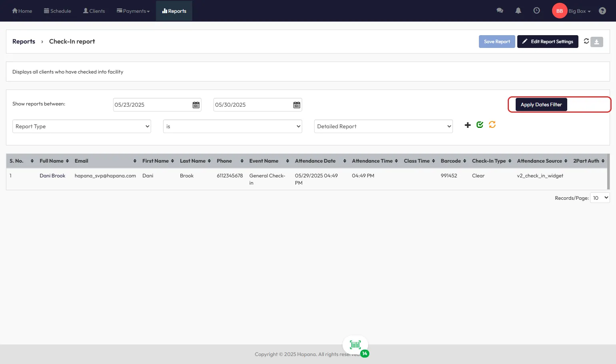Click the end date input field
This screenshot has height=364, width=616.
253,105
